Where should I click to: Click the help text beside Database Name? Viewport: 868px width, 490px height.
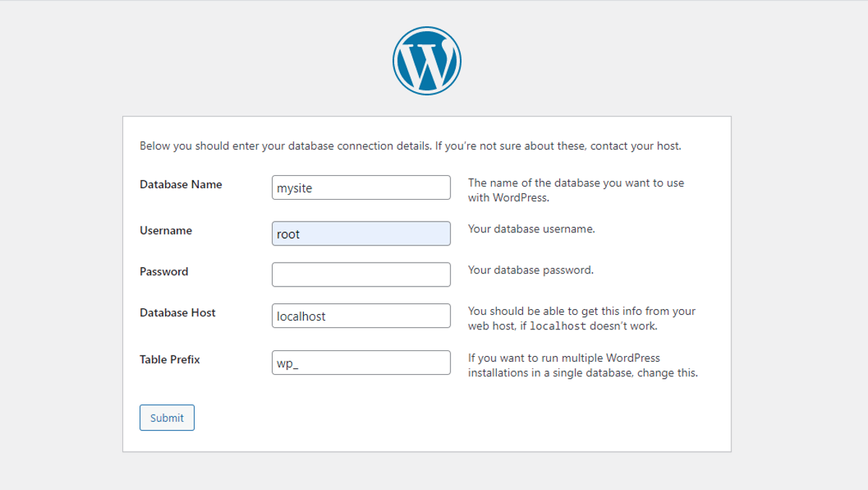576,190
